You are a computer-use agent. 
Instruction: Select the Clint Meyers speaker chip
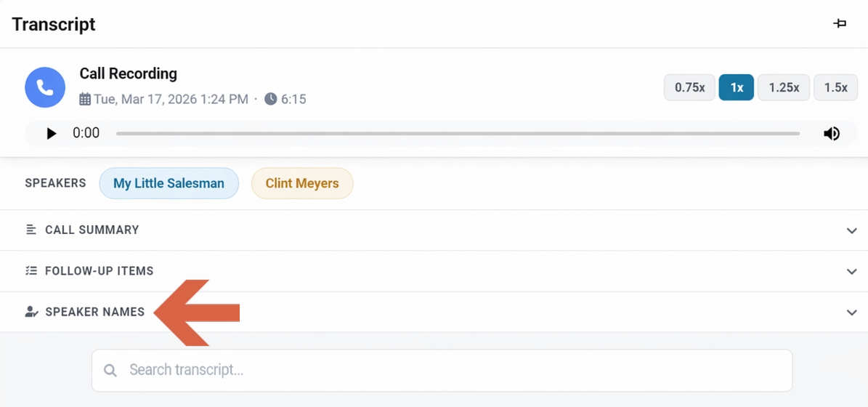302,183
